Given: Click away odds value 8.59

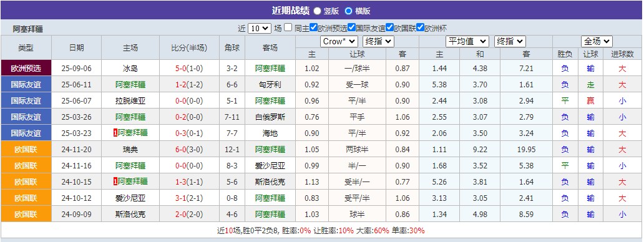Looking at the screenshot, I should click(x=526, y=215).
